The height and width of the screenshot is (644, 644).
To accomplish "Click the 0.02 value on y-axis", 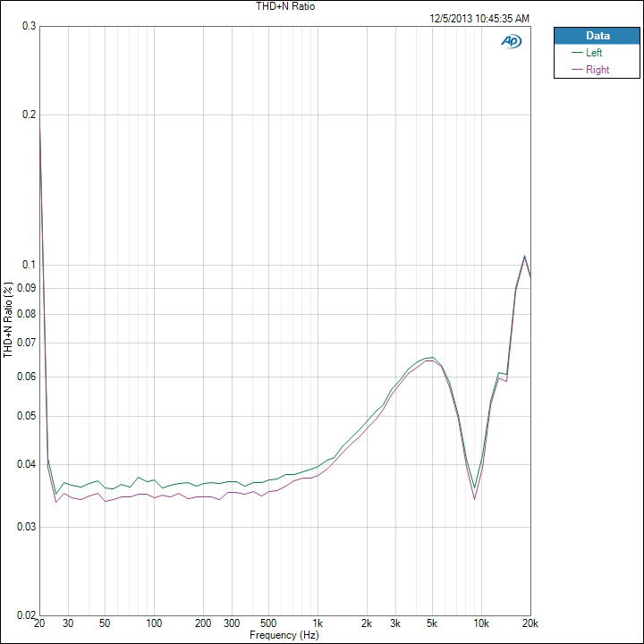I will [x=28, y=615].
